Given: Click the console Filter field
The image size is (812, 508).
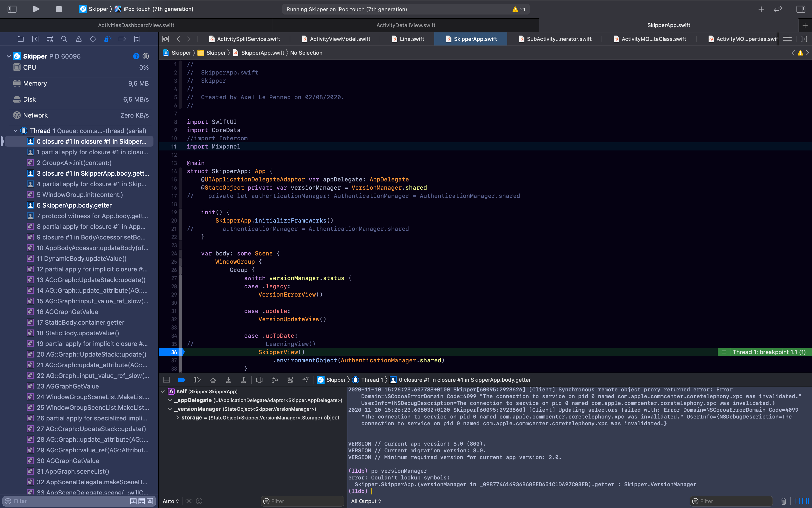Looking at the screenshot, I should 732,501.
